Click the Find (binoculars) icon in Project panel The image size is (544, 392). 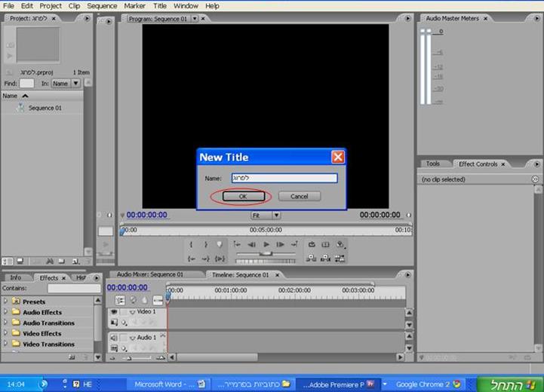pyautogui.click(x=50, y=262)
